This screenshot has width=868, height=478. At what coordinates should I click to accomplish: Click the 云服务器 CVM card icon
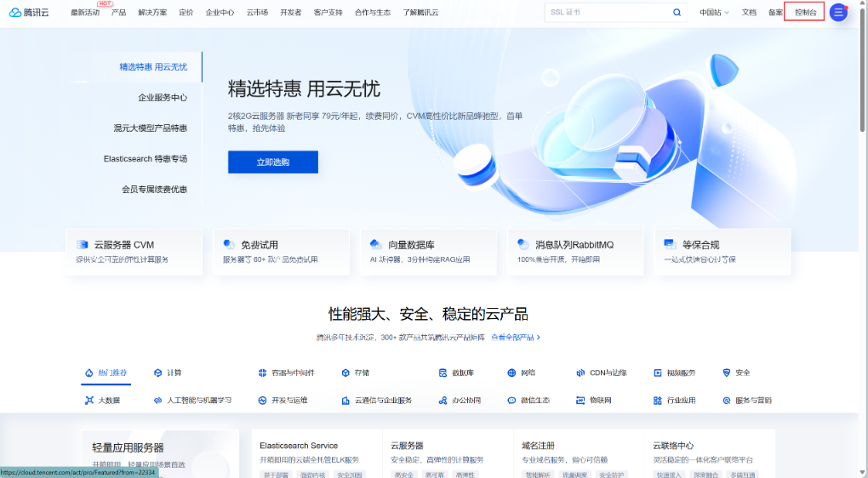83,245
